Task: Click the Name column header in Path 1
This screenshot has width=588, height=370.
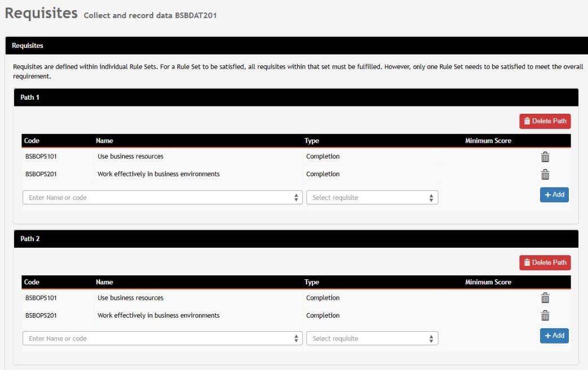Action: 104,141
